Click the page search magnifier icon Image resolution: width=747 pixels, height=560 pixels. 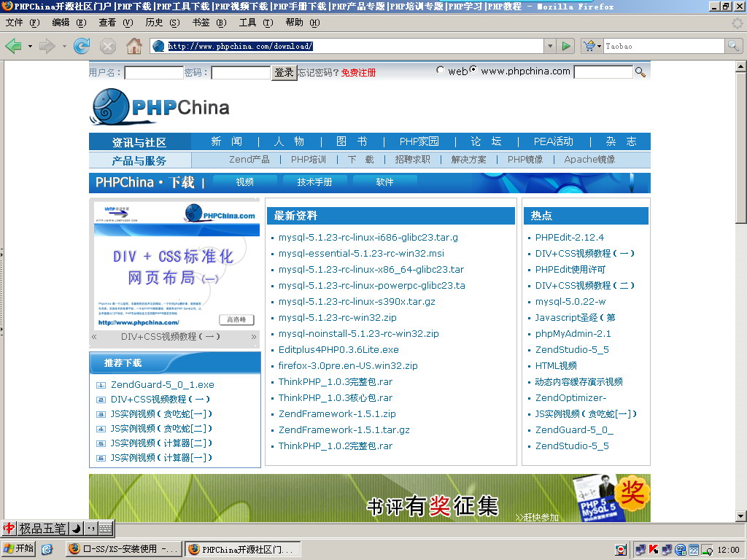coord(640,72)
